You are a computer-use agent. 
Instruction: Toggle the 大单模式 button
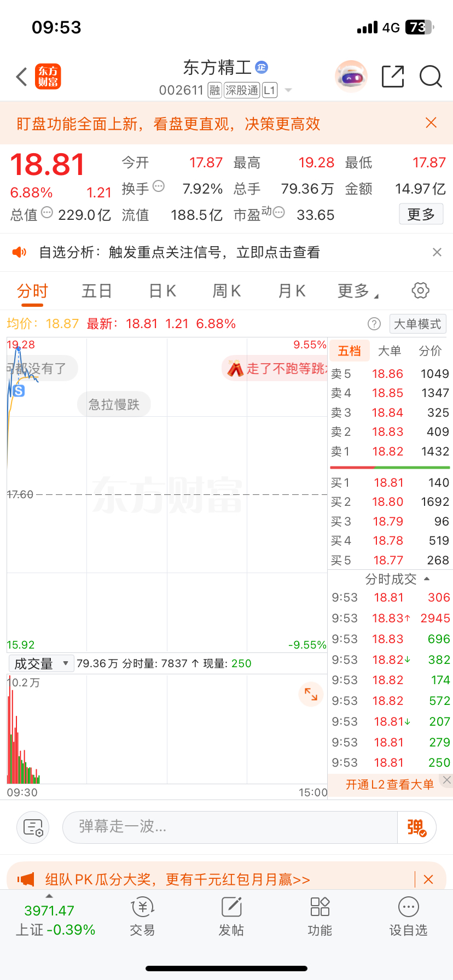(417, 324)
